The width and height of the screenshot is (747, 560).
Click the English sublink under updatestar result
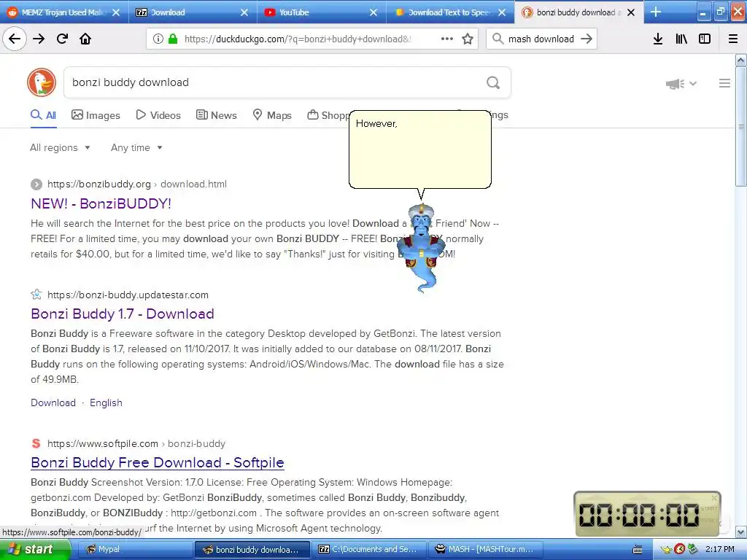tap(106, 402)
